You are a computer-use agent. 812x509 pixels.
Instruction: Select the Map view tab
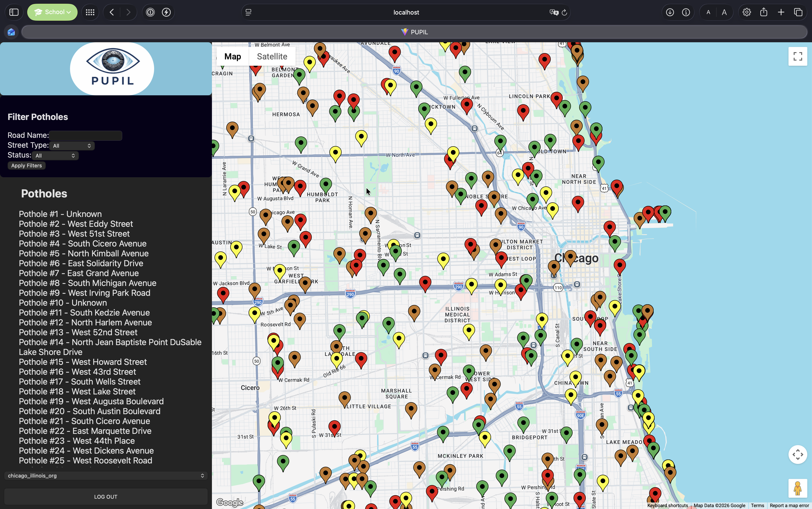click(x=232, y=57)
